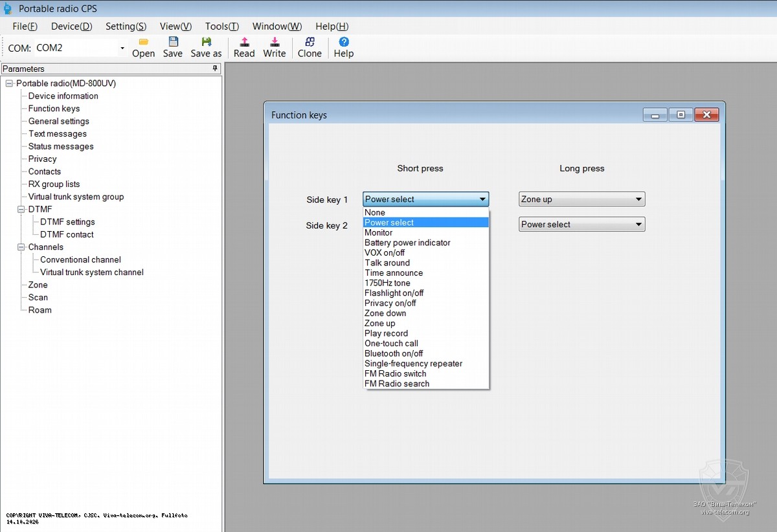This screenshot has height=532, width=777.
Task: Open the Window menu
Action: (277, 27)
